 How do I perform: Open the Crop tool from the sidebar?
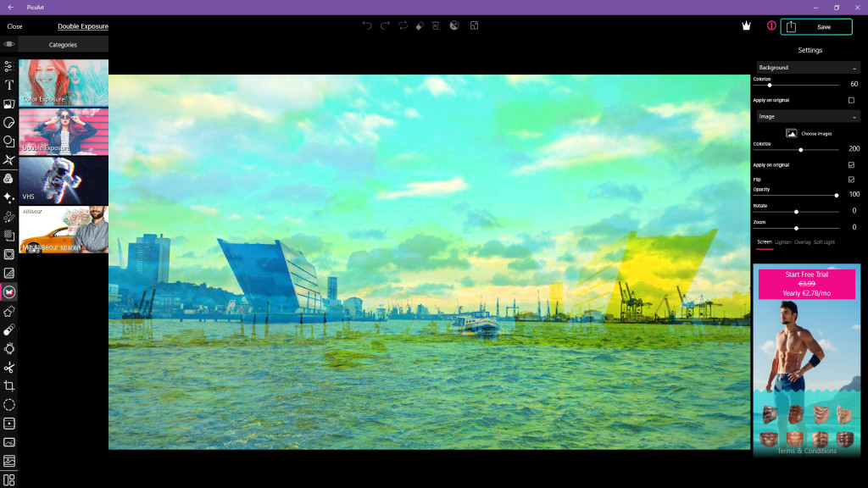(8, 385)
